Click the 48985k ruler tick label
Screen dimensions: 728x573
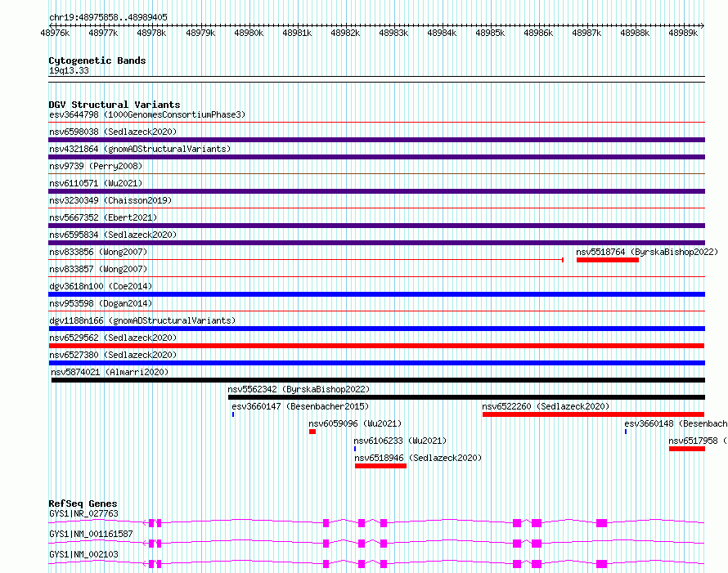pos(490,33)
